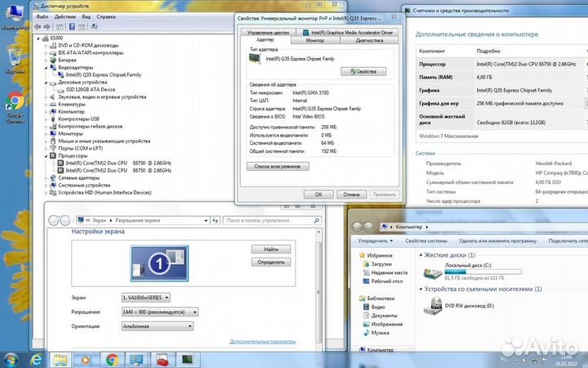This screenshot has height=368, width=588.
Task: Click the Start button on taskbar
Action: pyautogui.click(x=10, y=360)
